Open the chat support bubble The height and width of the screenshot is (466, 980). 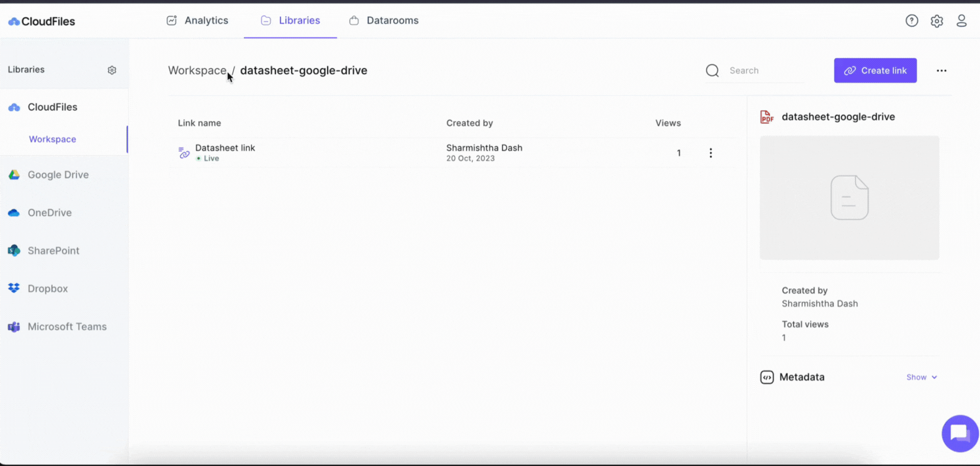click(960, 433)
